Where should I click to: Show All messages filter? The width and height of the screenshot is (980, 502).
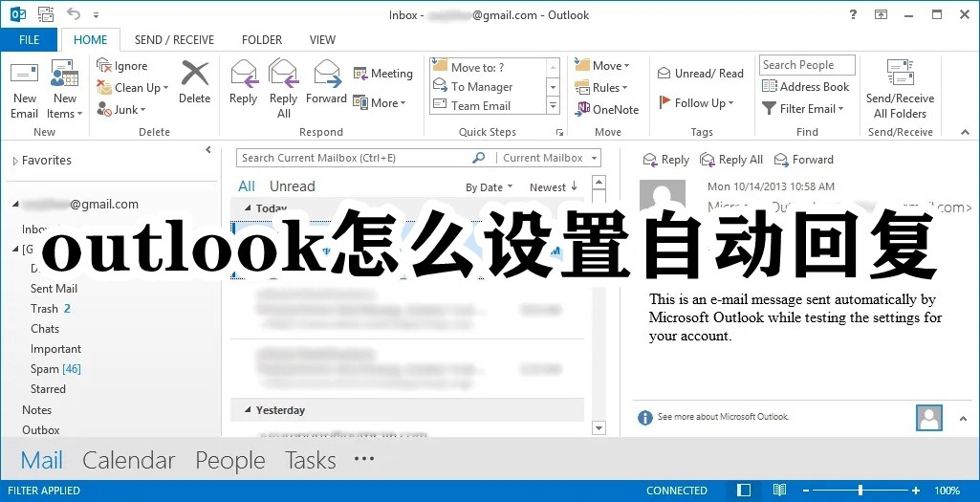(247, 186)
